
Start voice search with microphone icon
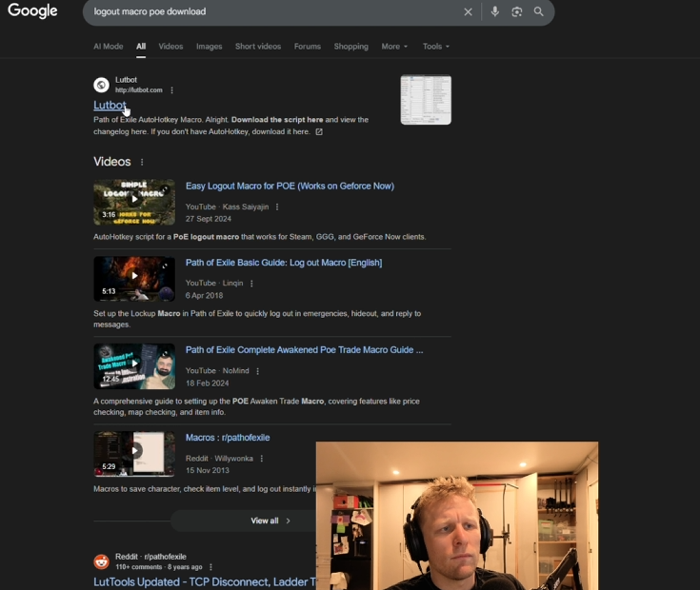[494, 11]
